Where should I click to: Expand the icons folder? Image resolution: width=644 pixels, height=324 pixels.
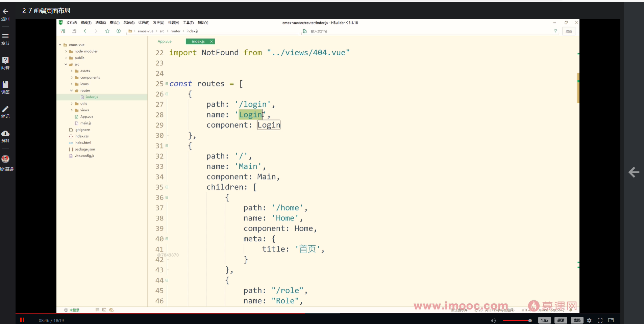72,84
